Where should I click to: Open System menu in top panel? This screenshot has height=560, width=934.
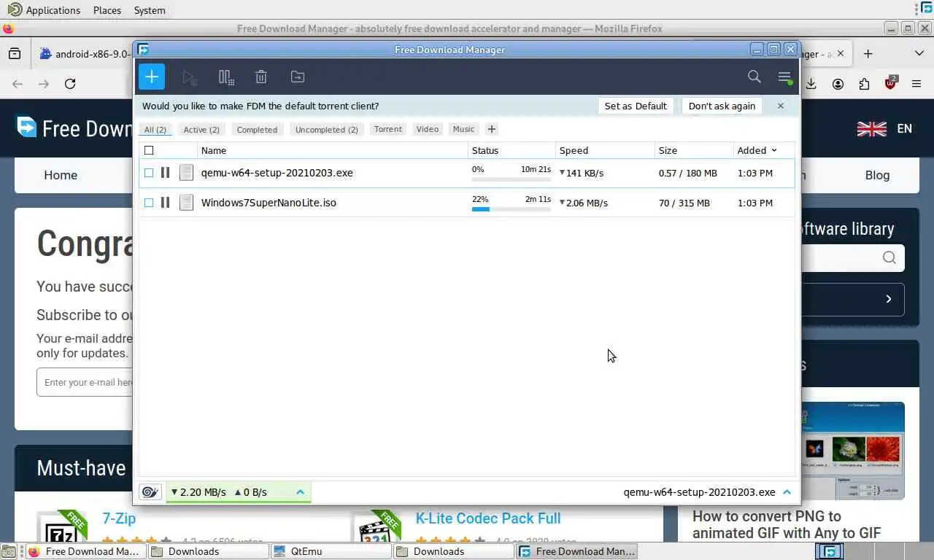[150, 10]
